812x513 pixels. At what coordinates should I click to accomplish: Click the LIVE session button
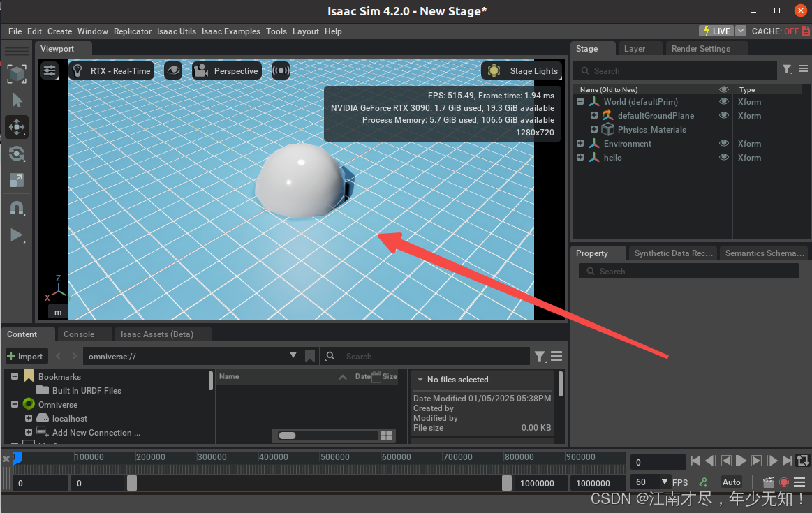click(716, 31)
